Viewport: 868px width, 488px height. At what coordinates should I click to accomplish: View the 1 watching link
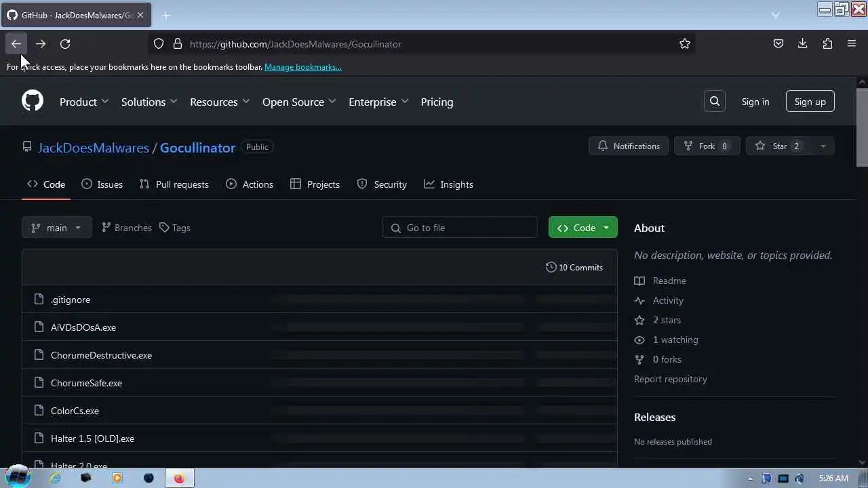pos(667,340)
